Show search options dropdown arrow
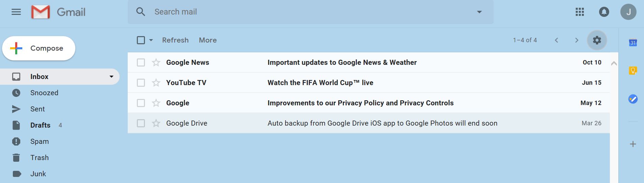Screen dimensions: 644x183 pos(479,12)
